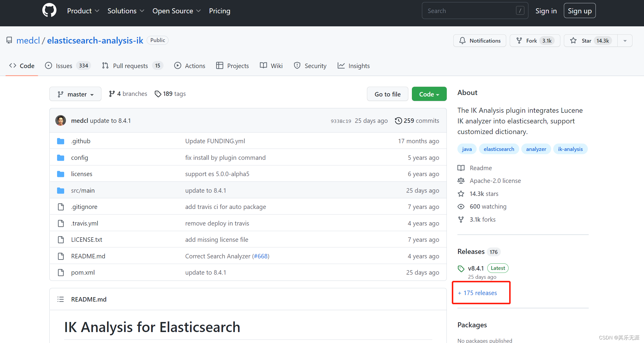Click the java topic tag
The height and width of the screenshot is (343, 644).
click(467, 149)
